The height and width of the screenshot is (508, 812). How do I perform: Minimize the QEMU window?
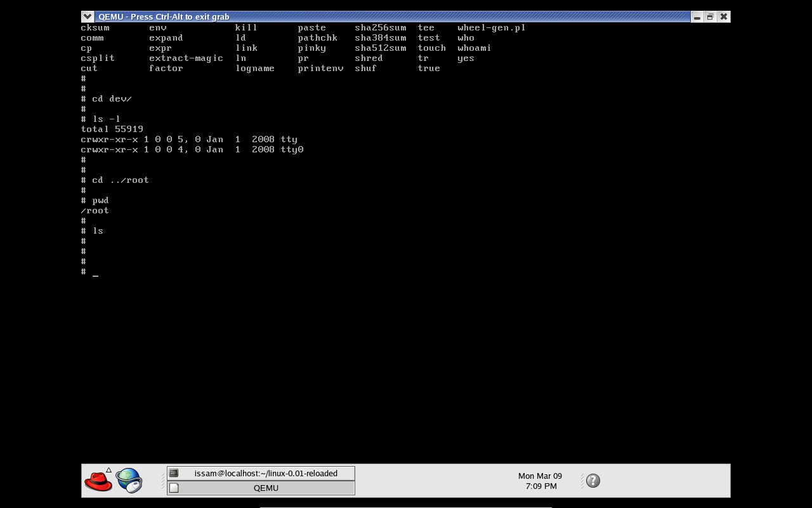697,17
